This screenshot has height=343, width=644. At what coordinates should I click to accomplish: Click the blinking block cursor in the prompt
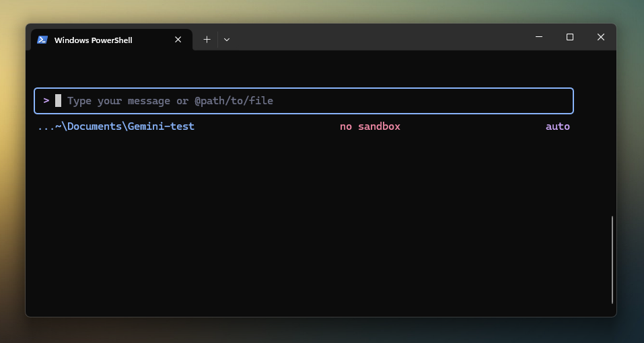[58, 101]
